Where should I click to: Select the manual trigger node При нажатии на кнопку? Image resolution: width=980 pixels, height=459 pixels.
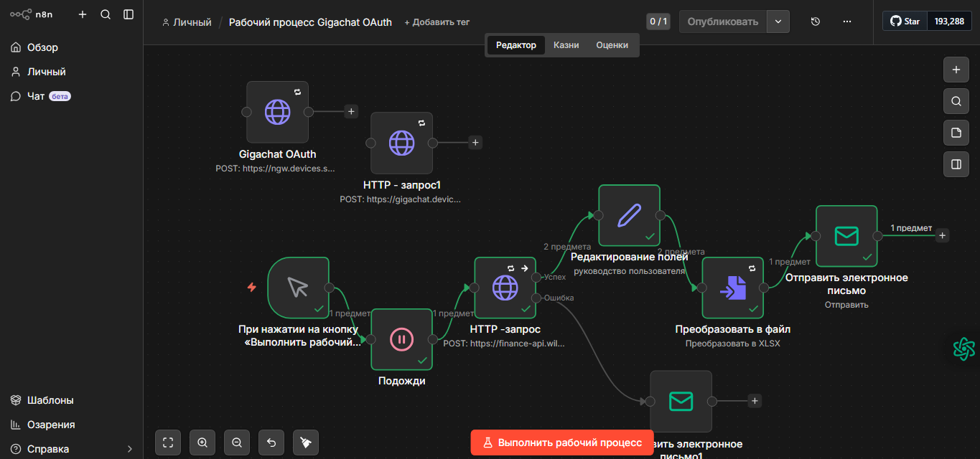coord(298,288)
